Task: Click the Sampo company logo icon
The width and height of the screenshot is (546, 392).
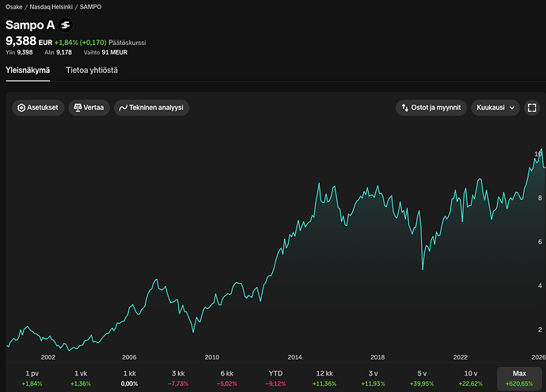Action: point(65,25)
